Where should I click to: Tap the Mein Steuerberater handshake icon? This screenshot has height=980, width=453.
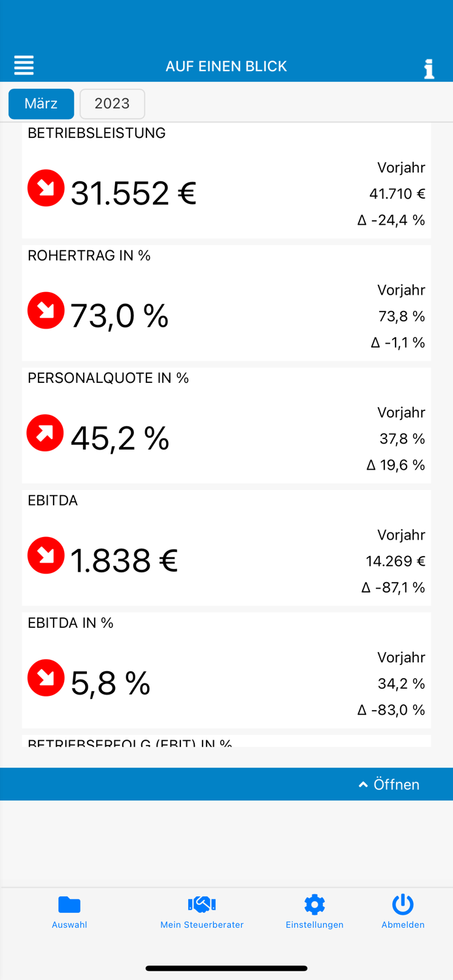201,905
